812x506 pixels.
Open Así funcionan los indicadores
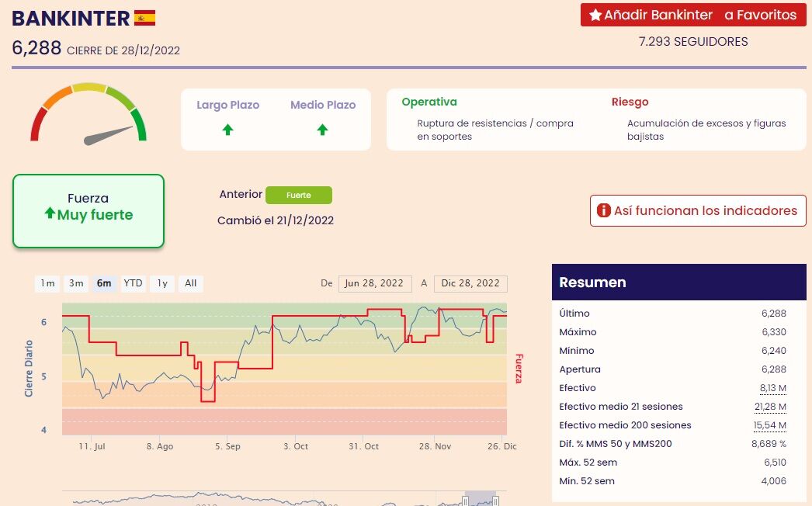coord(698,211)
